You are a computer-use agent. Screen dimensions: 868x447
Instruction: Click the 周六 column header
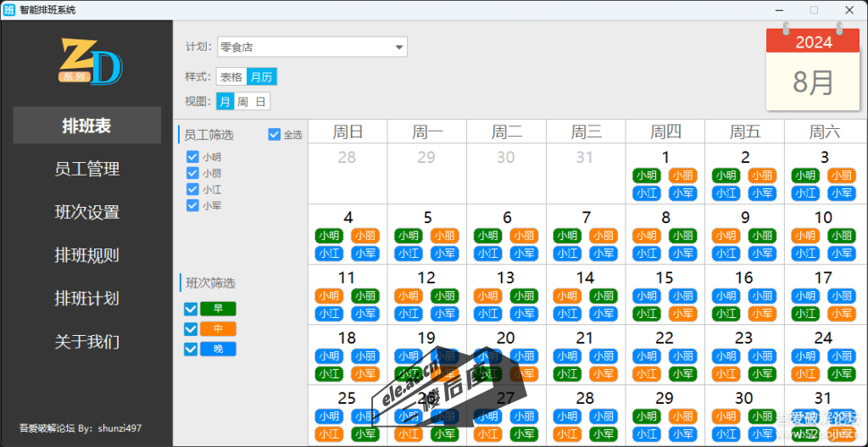(x=824, y=131)
